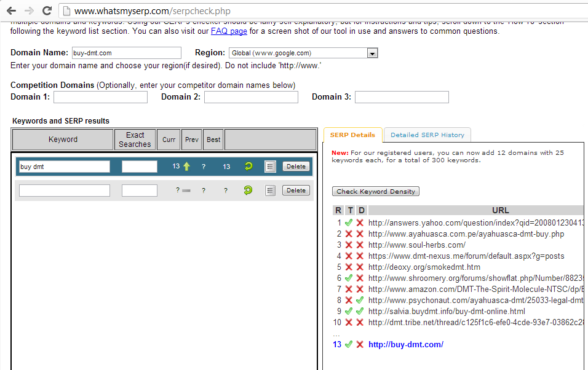588x370 pixels.
Task: Open the Region dropdown for Global google.com
Action: pos(371,53)
